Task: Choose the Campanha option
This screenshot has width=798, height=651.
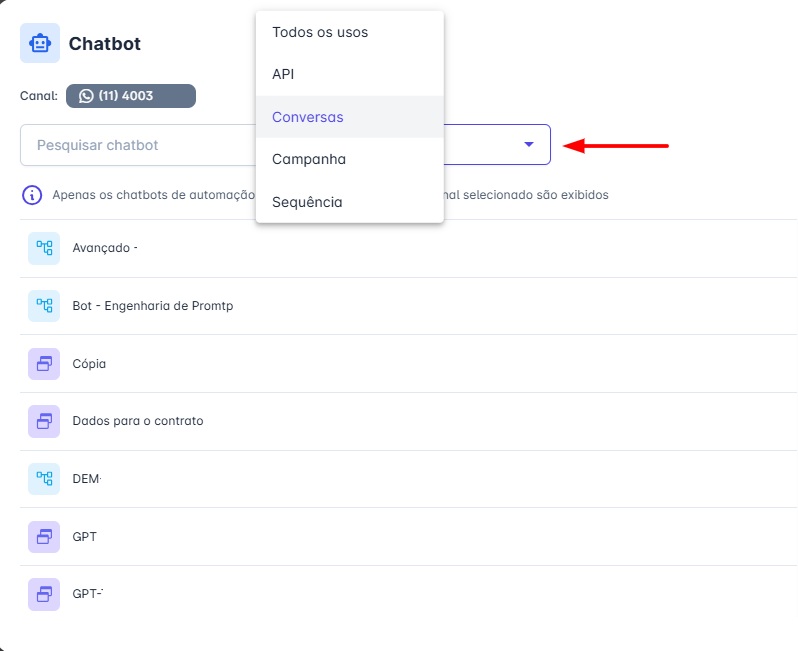Action: [x=308, y=159]
